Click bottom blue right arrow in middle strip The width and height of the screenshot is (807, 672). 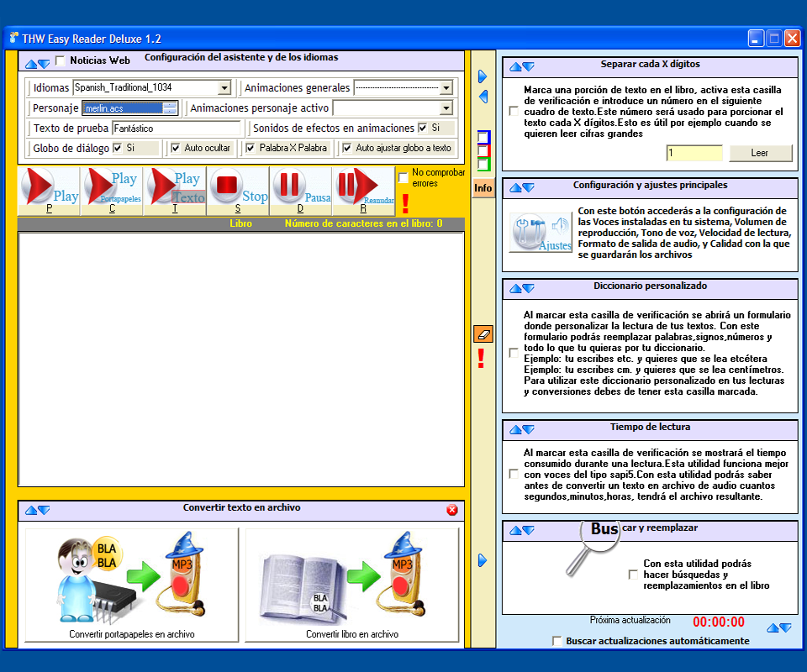click(x=483, y=560)
